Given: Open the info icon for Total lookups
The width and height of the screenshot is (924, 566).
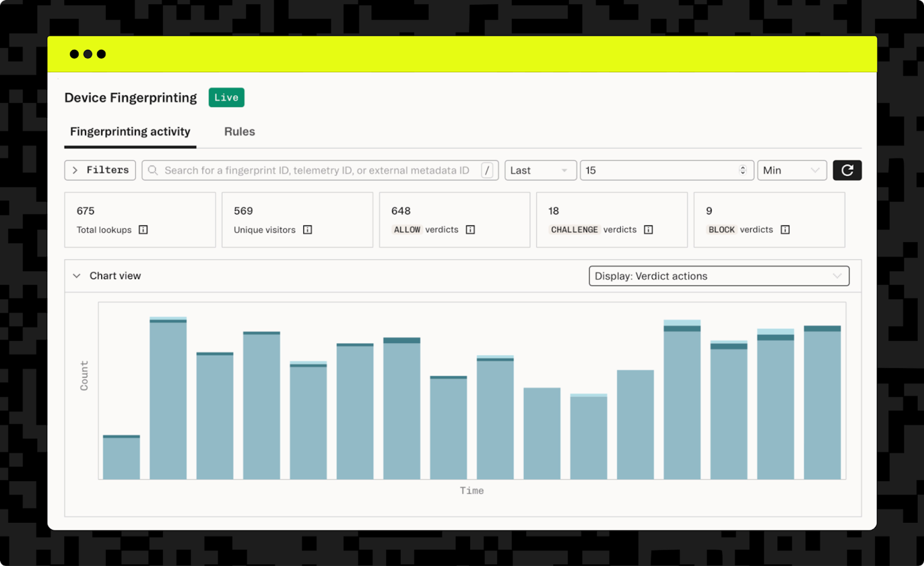Looking at the screenshot, I should [143, 230].
